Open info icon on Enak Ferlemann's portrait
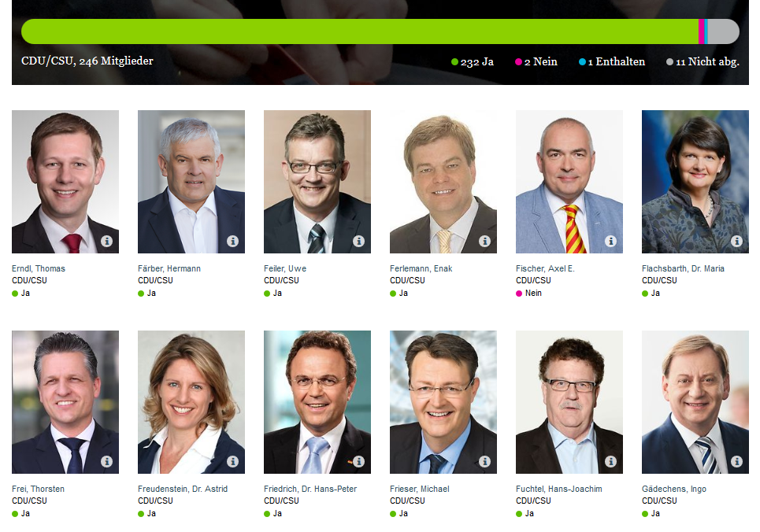Viewport: 760px width, 532px height. pyautogui.click(x=484, y=241)
